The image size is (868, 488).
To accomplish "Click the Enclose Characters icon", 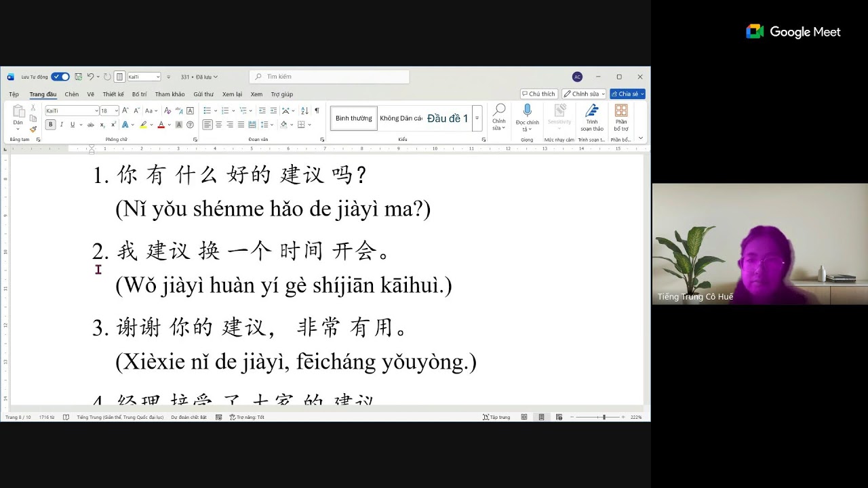I will point(190,125).
